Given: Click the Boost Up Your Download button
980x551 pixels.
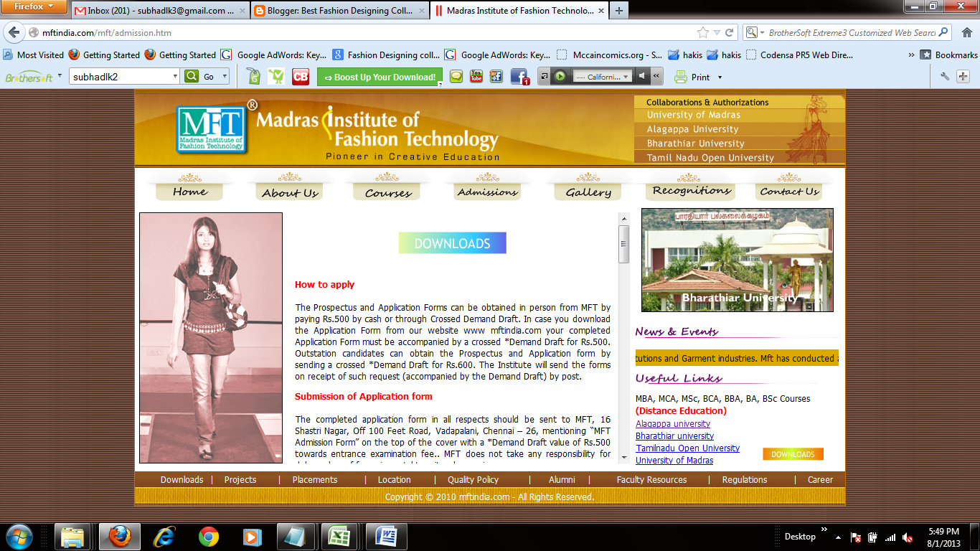Looking at the screenshot, I should pos(380,77).
